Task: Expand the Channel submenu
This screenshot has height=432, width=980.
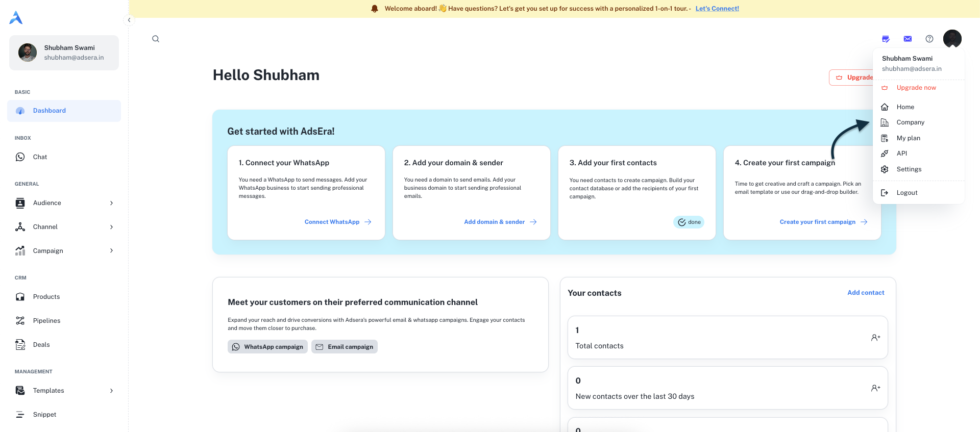Action: tap(111, 227)
